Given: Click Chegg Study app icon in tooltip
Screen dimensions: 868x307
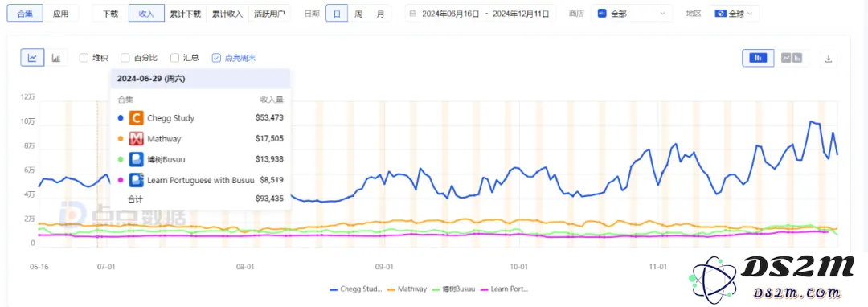Looking at the screenshot, I should point(136,118).
